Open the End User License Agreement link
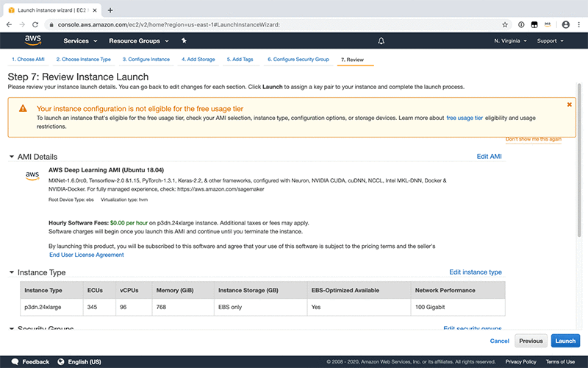The image size is (588, 368). [x=87, y=255]
